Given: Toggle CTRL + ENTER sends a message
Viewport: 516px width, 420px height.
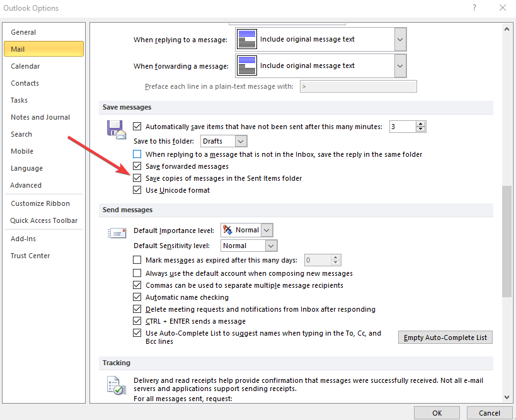Looking at the screenshot, I should 137,321.
